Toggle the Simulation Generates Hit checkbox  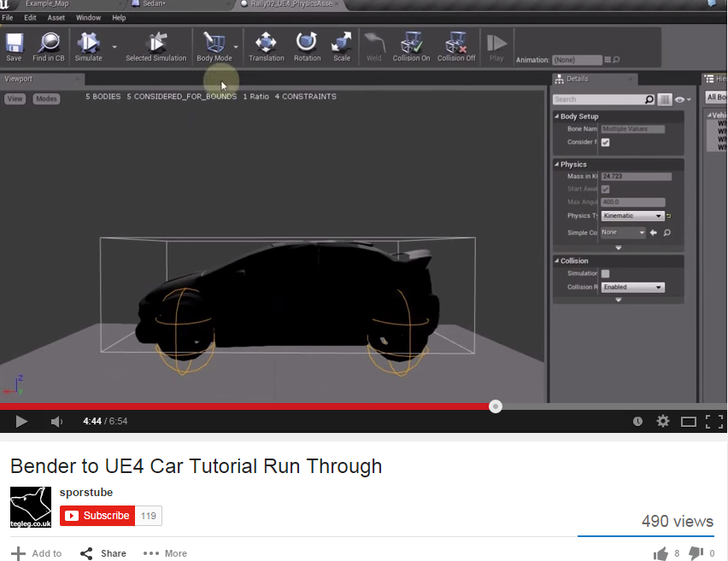click(606, 274)
